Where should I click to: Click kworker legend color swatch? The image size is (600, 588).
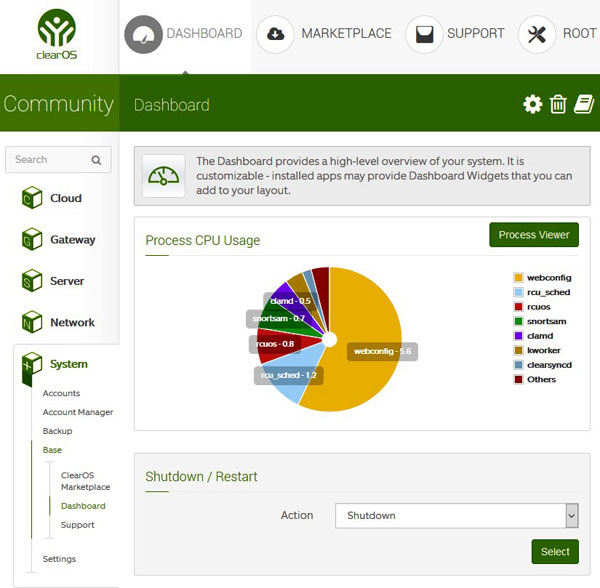518,350
